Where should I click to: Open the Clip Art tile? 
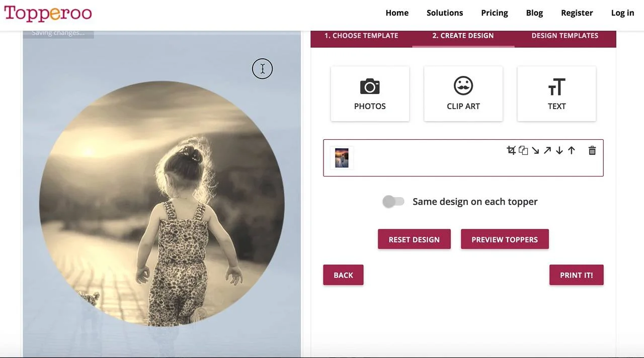(x=463, y=94)
